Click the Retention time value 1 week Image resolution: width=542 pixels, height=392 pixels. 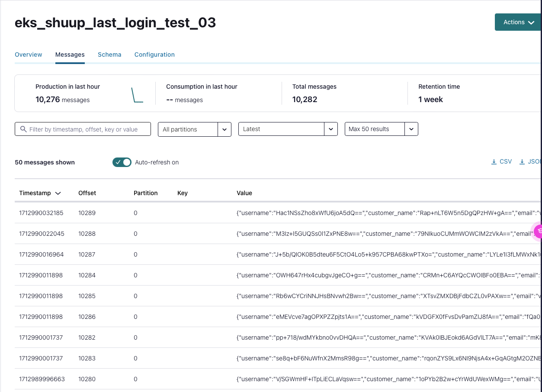coord(431,100)
